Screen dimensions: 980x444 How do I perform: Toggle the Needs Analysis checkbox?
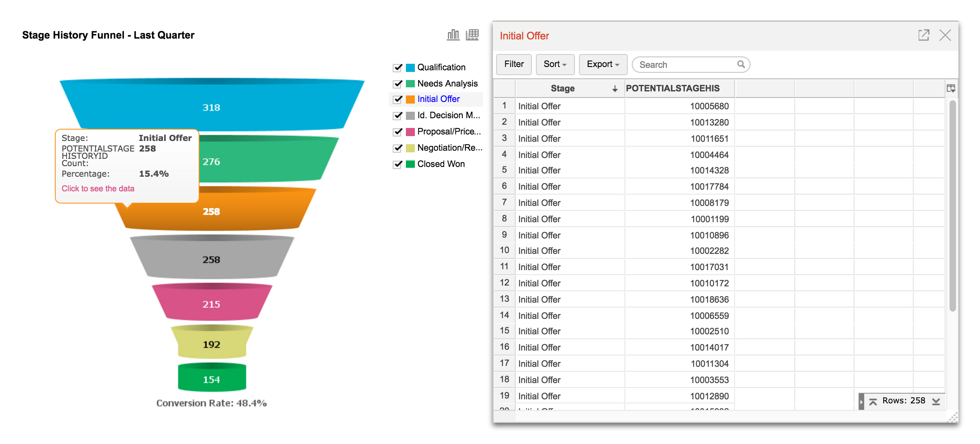click(x=397, y=84)
